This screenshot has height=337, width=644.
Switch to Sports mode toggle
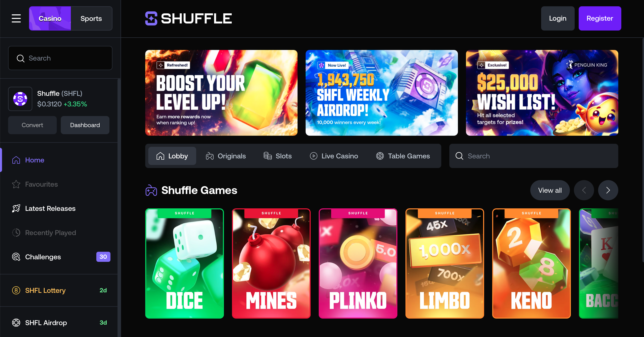[91, 18]
